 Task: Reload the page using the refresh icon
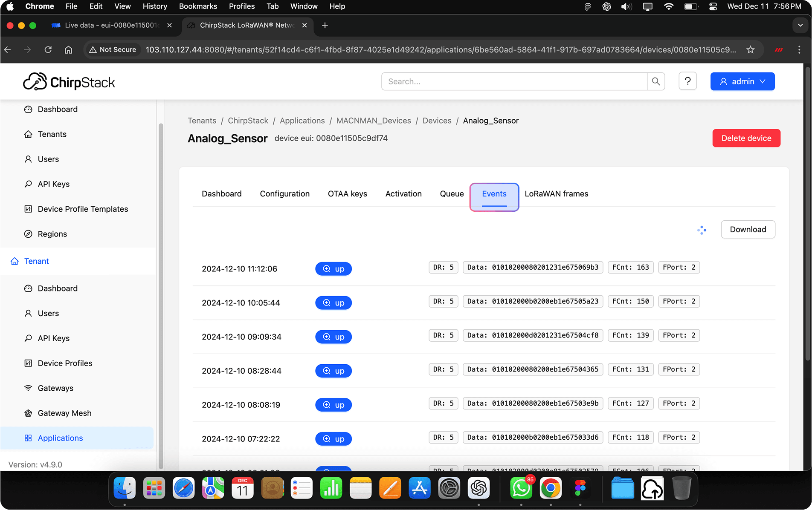(48, 50)
